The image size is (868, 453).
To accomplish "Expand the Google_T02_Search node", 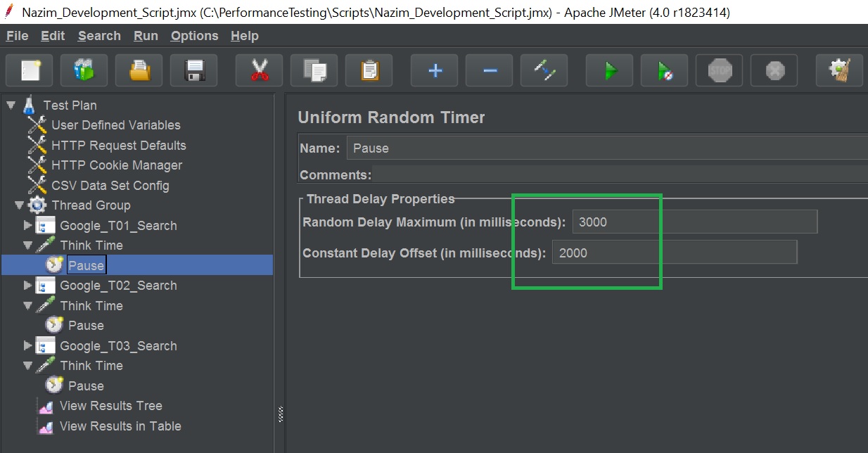I will click(x=27, y=286).
